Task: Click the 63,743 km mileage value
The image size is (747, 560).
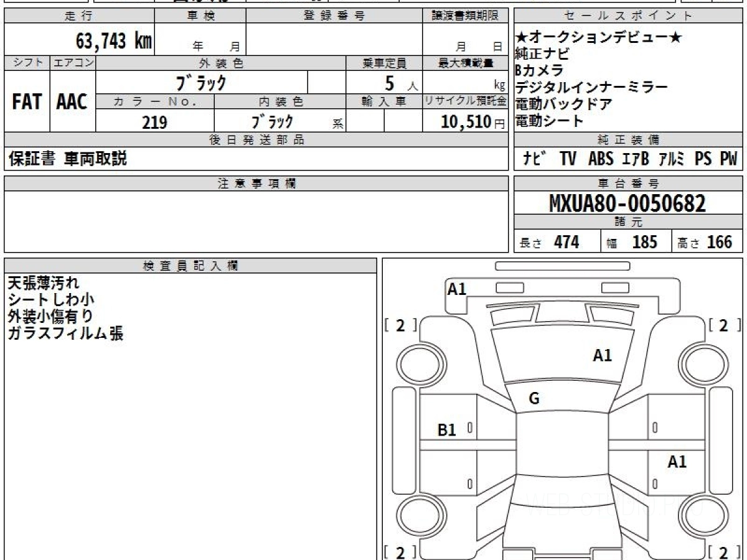Action: 114,41
